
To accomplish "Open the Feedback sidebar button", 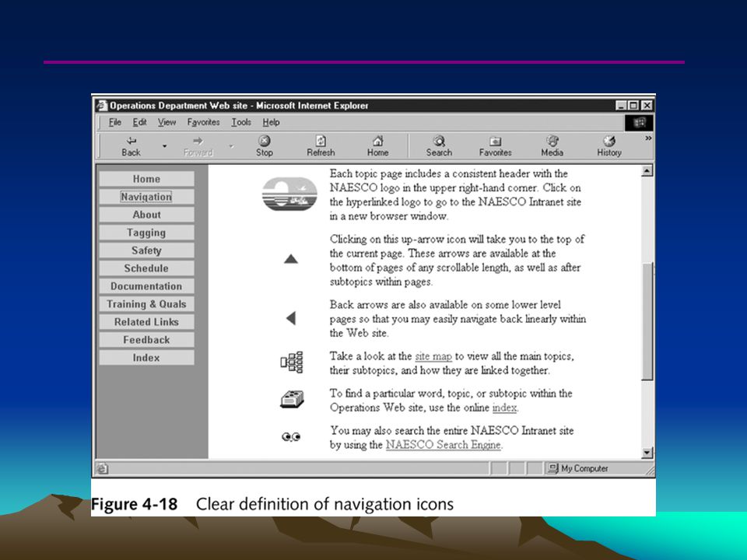I will [x=146, y=340].
